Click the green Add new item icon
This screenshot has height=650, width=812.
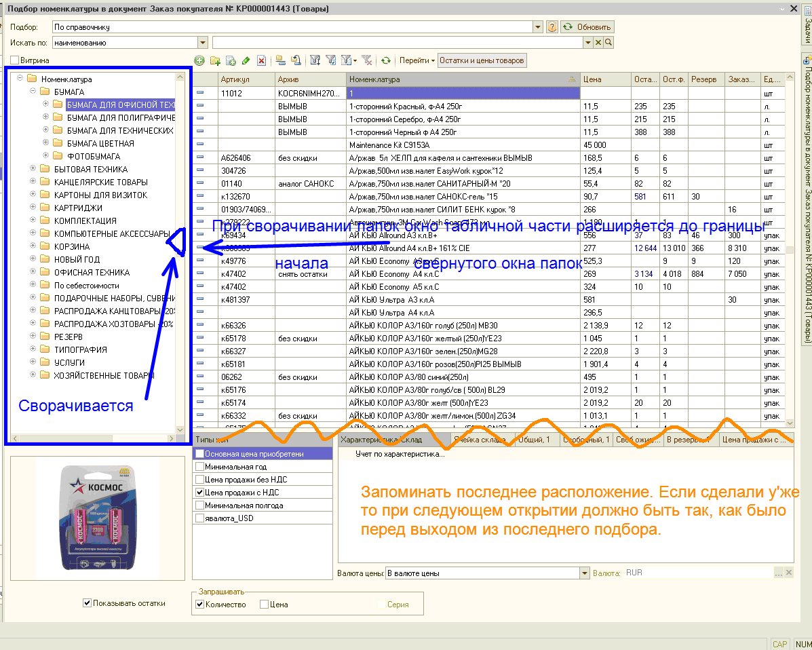[x=199, y=60]
